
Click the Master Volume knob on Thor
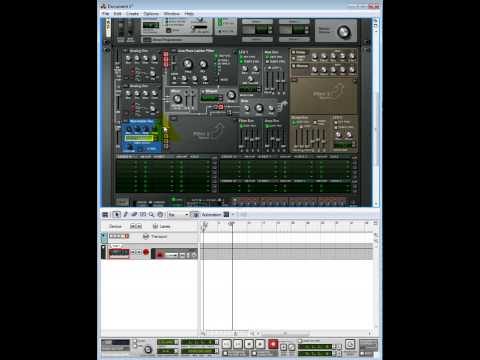tap(343, 32)
